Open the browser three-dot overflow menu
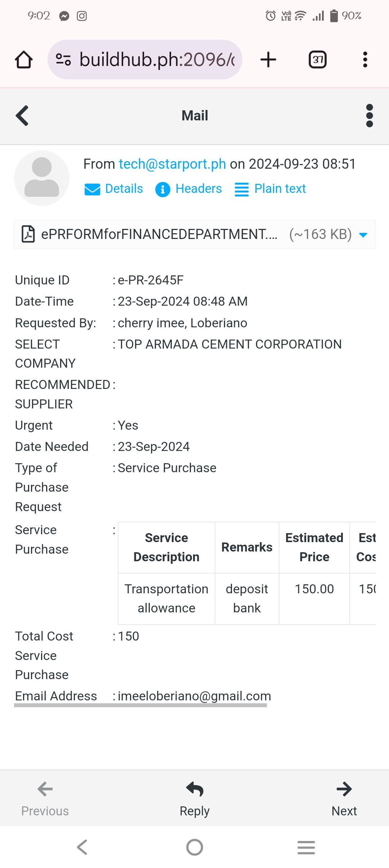The image size is (389, 868). pos(365,59)
